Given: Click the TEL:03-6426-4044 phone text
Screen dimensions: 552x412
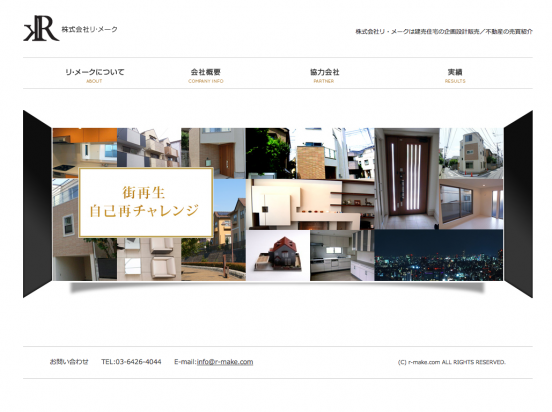Looking at the screenshot, I should click(x=131, y=362).
